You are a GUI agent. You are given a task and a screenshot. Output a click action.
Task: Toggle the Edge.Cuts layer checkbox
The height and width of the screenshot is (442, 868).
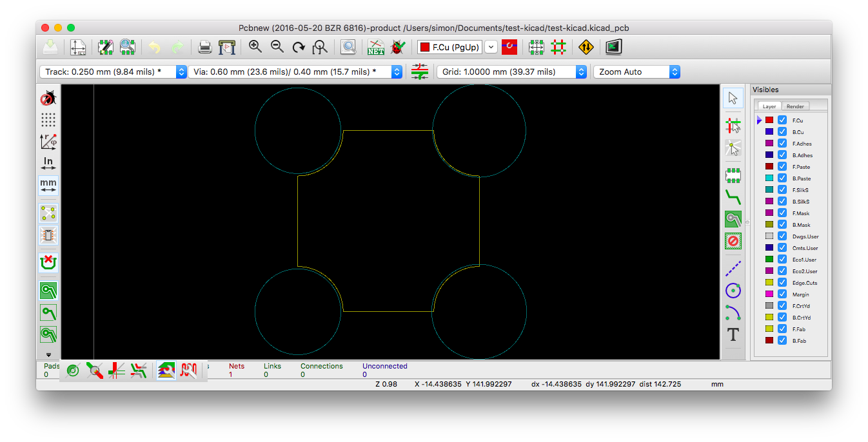click(782, 283)
